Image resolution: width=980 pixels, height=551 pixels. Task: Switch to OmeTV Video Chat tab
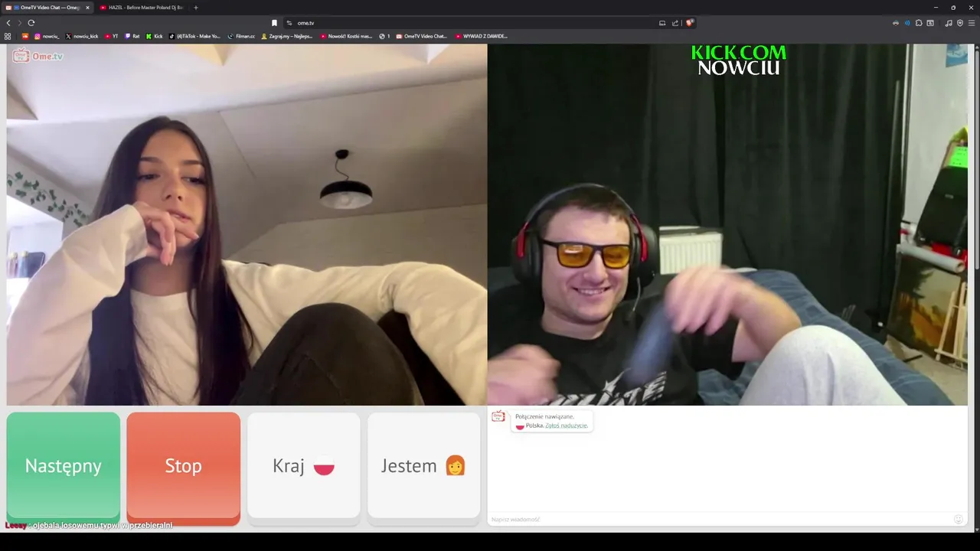(46, 8)
